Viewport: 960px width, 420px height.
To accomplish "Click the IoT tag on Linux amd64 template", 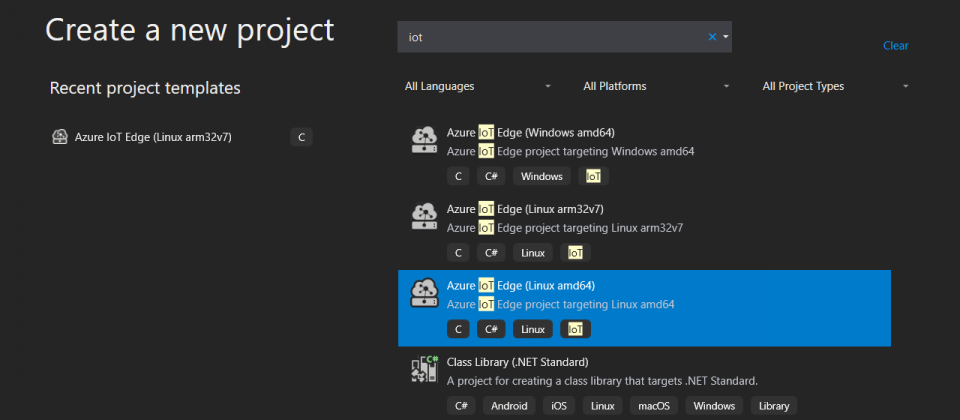I will (x=576, y=329).
